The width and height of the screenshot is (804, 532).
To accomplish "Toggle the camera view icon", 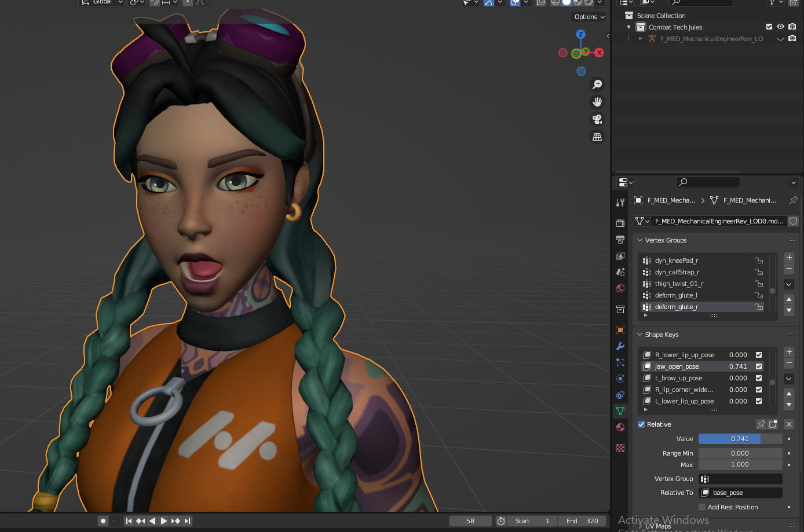I will 597,119.
